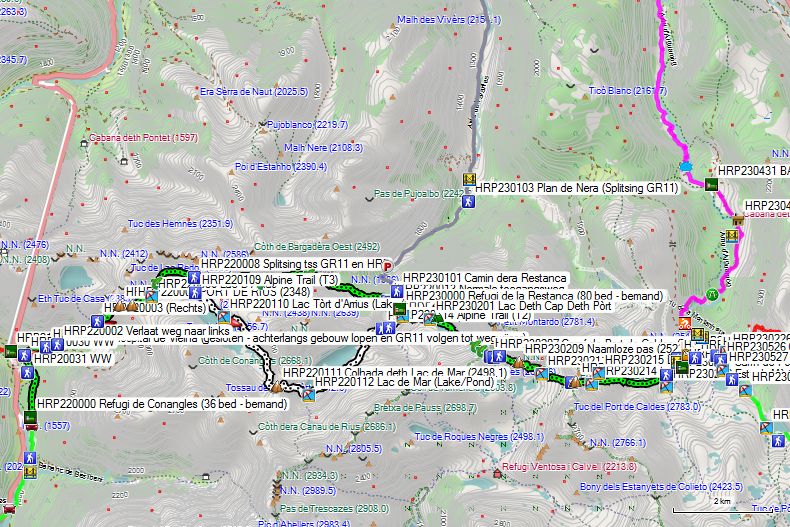Select the HRP20031 WW waypoint label
Image resolution: width=790 pixels, height=527 pixels.
tap(73, 359)
